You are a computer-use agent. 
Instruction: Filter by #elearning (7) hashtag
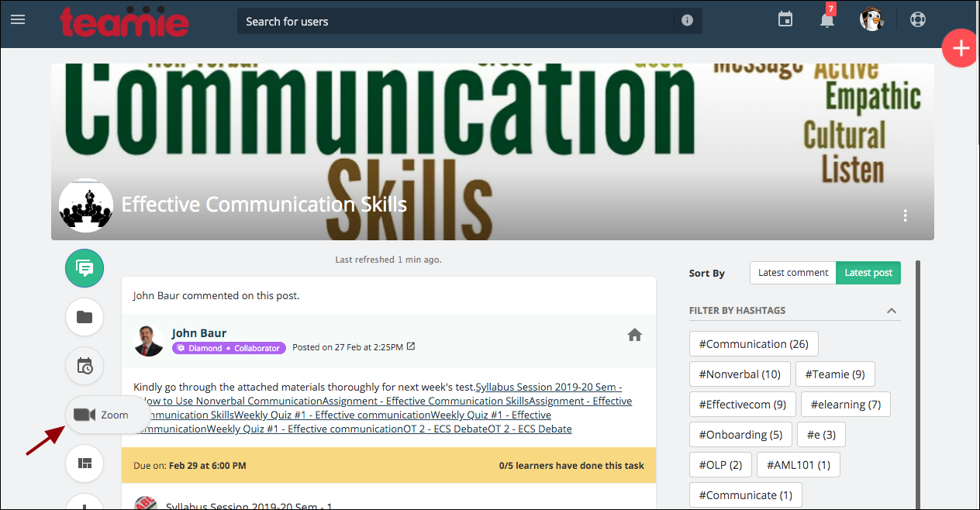click(x=846, y=405)
